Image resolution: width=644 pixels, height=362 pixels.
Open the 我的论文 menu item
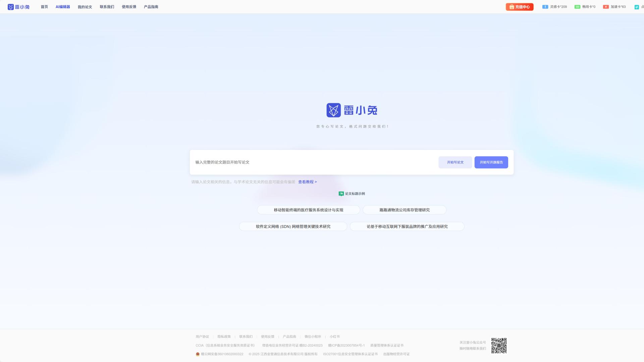coord(85,7)
